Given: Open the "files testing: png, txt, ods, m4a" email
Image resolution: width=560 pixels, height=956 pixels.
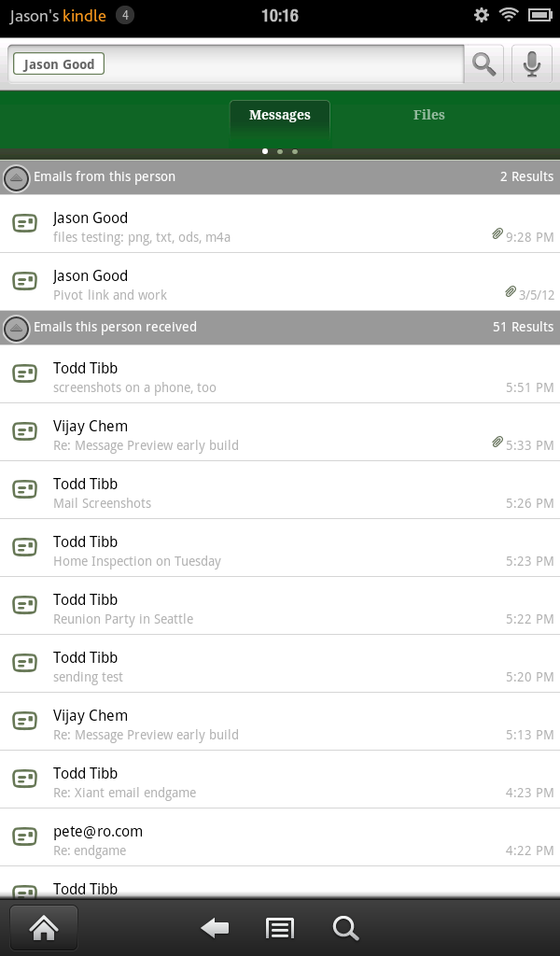Looking at the screenshot, I should [x=280, y=227].
